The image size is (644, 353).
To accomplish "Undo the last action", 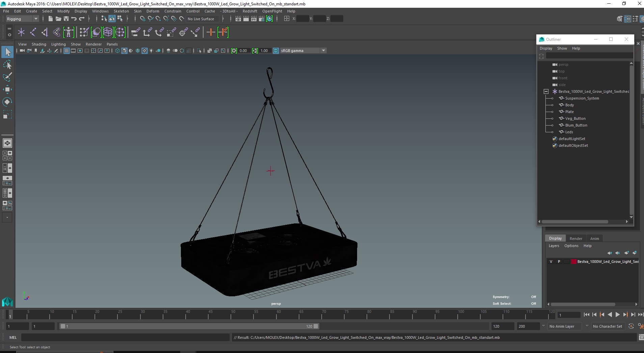I will click(74, 19).
